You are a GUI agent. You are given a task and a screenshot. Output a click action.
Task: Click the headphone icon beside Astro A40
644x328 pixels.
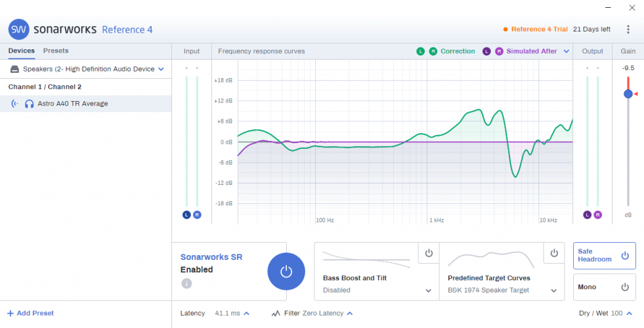tap(29, 104)
